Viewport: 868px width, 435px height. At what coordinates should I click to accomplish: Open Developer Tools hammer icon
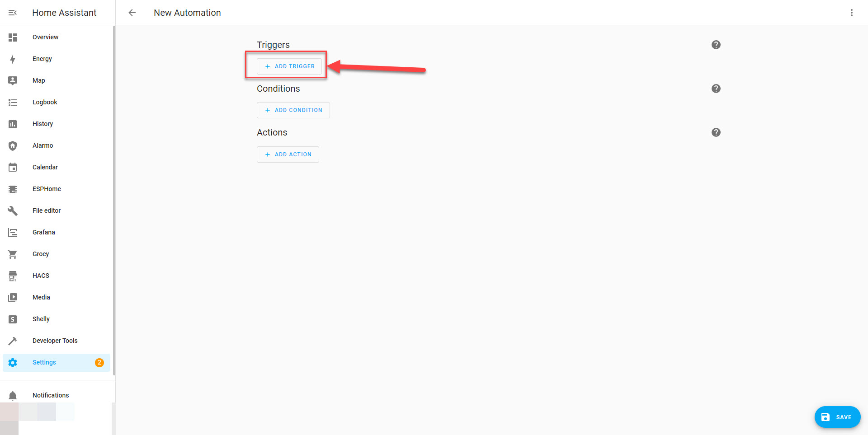(13, 341)
